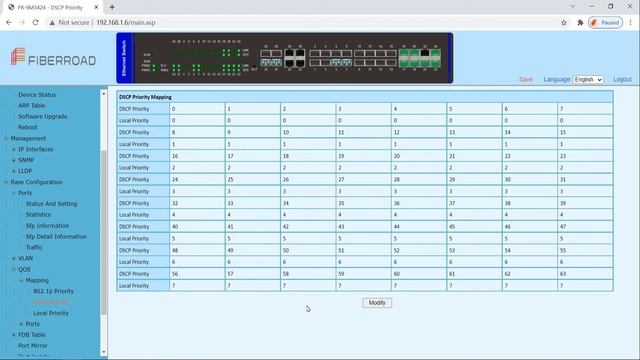Click the sidebar scrollbar thumb
Image resolution: width=640 pixels, height=360 pixels.
click(x=104, y=233)
